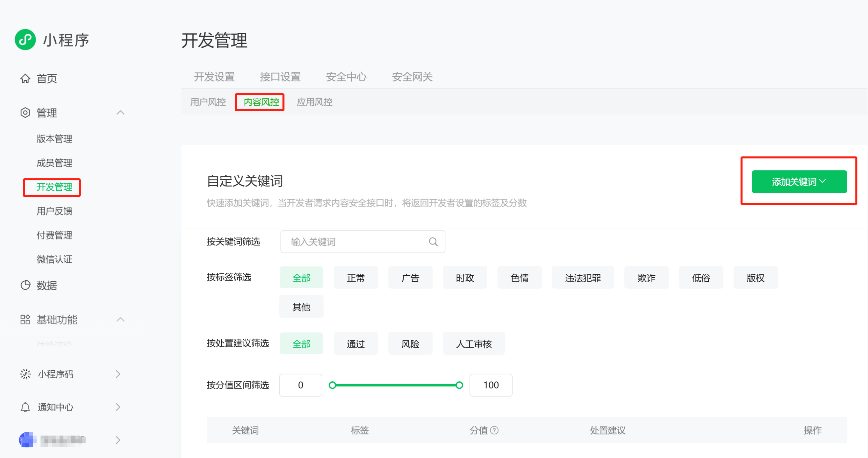Click the right handle of score slider
The width and height of the screenshot is (868, 458).
click(459, 385)
